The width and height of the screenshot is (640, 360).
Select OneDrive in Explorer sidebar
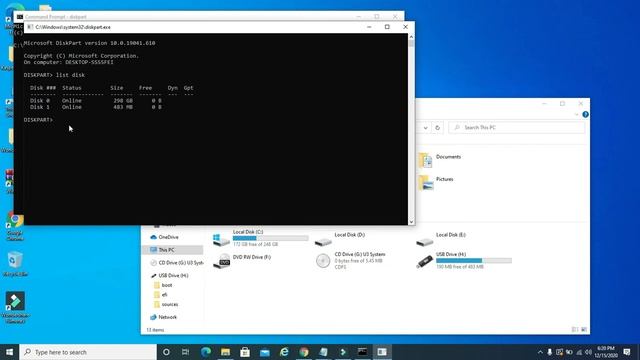168,237
